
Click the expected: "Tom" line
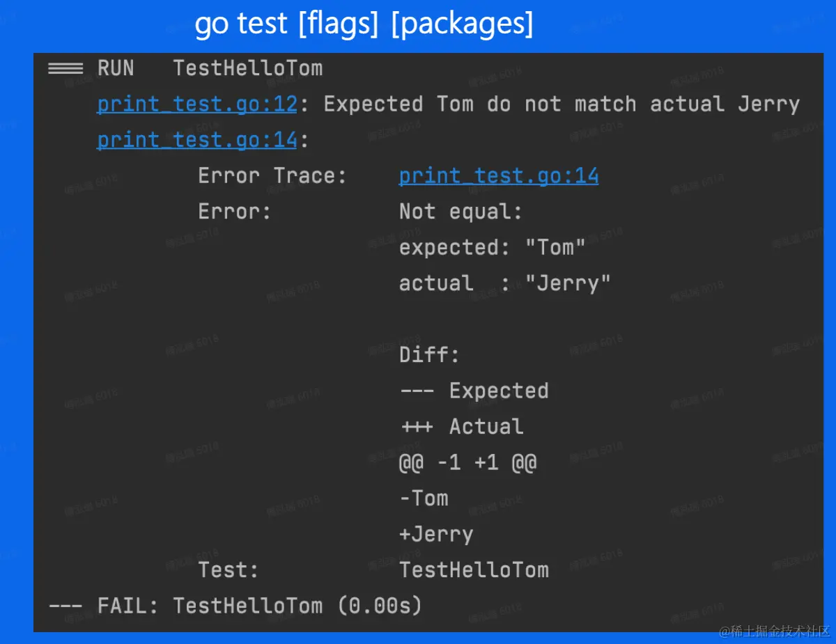coord(492,248)
